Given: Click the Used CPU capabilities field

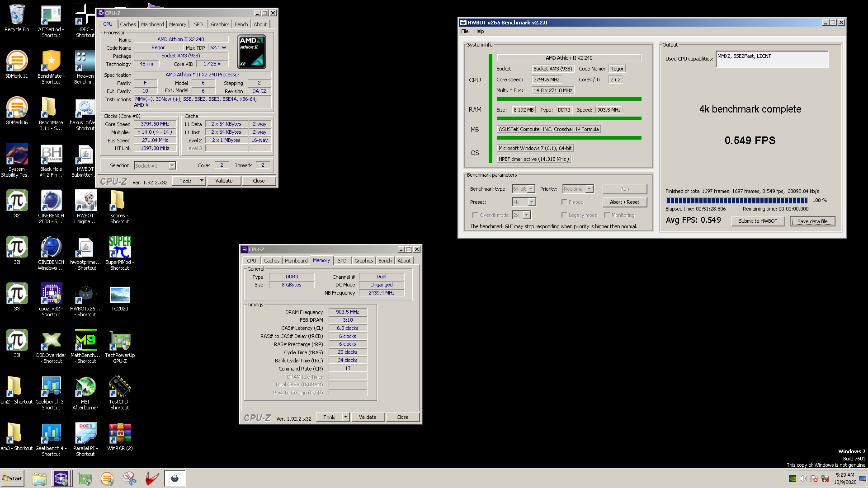Looking at the screenshot, I should [x=772, y=59].
